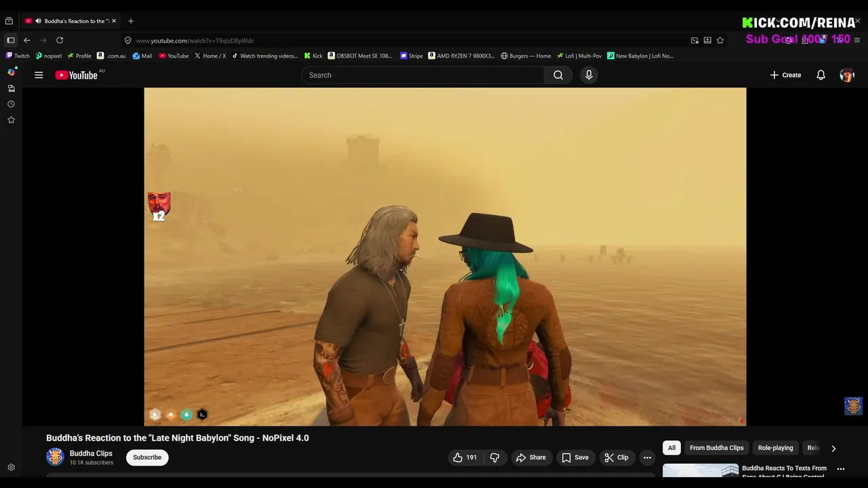Open the YouTube hamburger guide menu
This screenshot has height=488, width=868.
[39, 75]
